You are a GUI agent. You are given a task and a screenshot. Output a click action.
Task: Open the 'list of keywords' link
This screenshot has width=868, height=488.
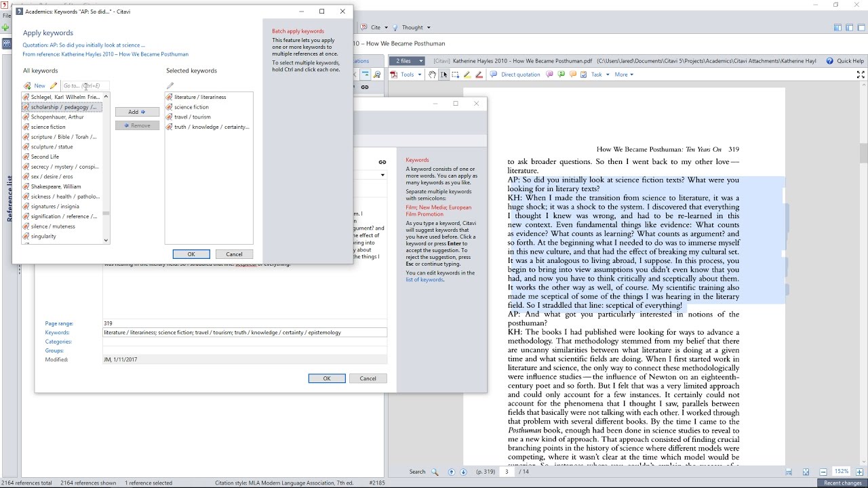(x=425, y=279)
